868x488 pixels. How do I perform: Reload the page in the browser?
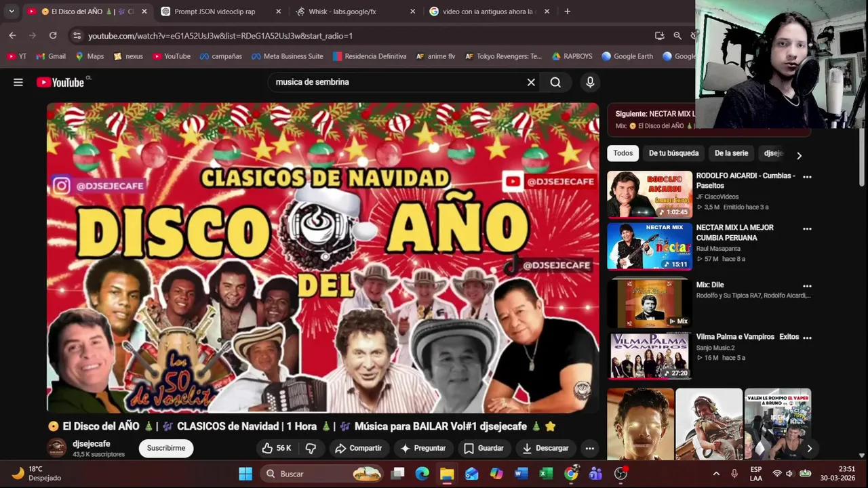click(53, 35)
